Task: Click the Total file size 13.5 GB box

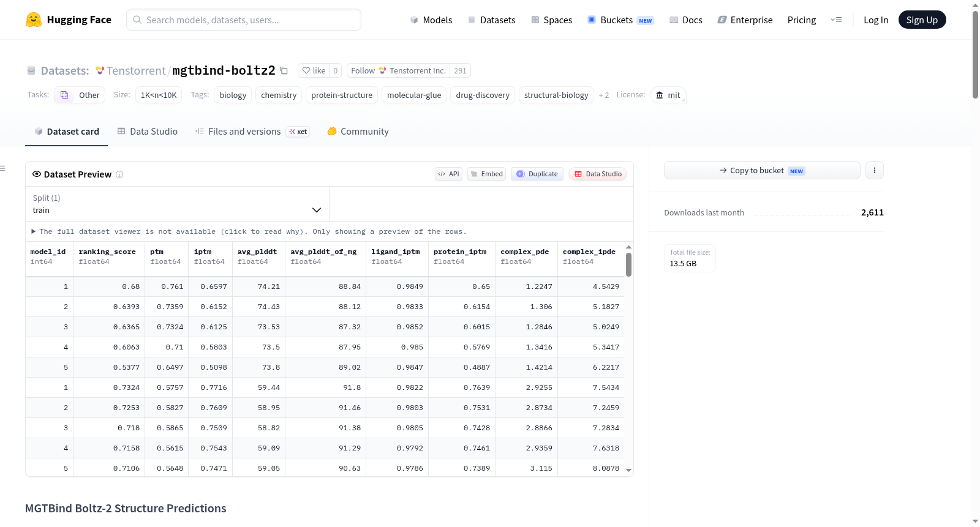Action: tap(690, 258)
